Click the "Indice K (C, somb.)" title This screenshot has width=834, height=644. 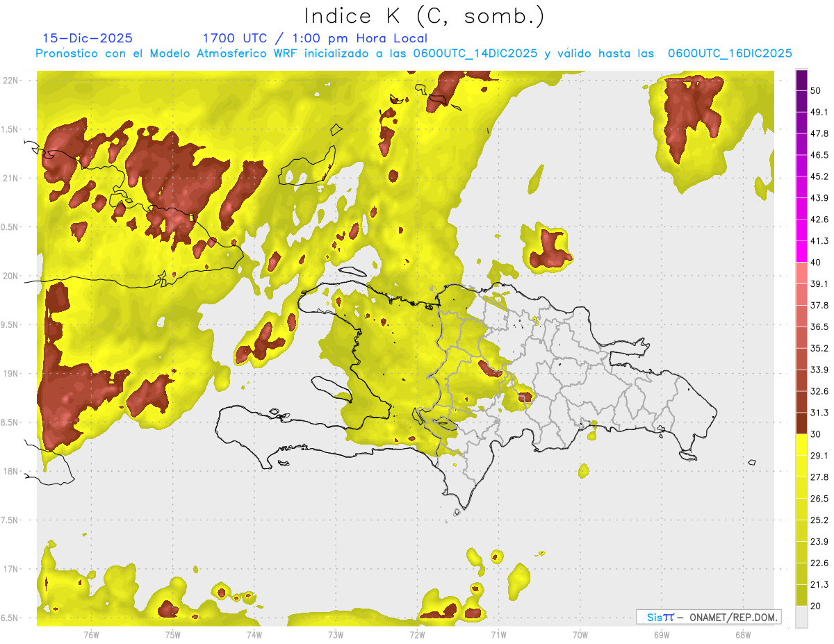click(424, 16)
